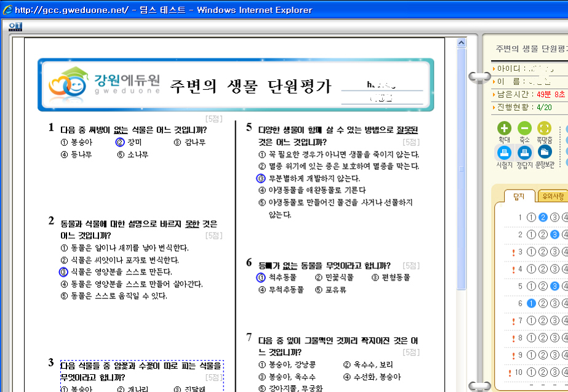
Task: Choose option ④ 야생동물을 애완동물로 기른다 in question 5
Action: point(312,190)
